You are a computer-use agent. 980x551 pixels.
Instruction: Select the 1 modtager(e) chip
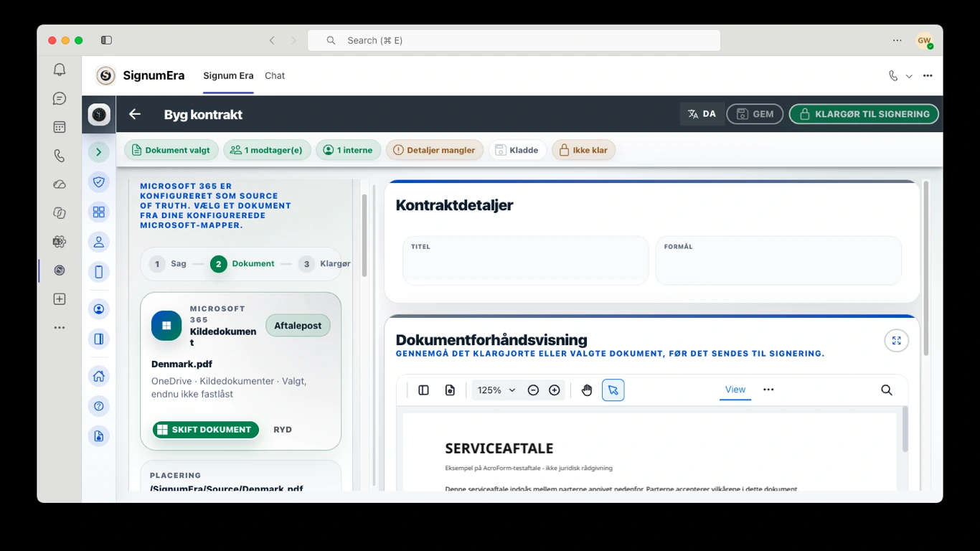(x=267, y=150)
